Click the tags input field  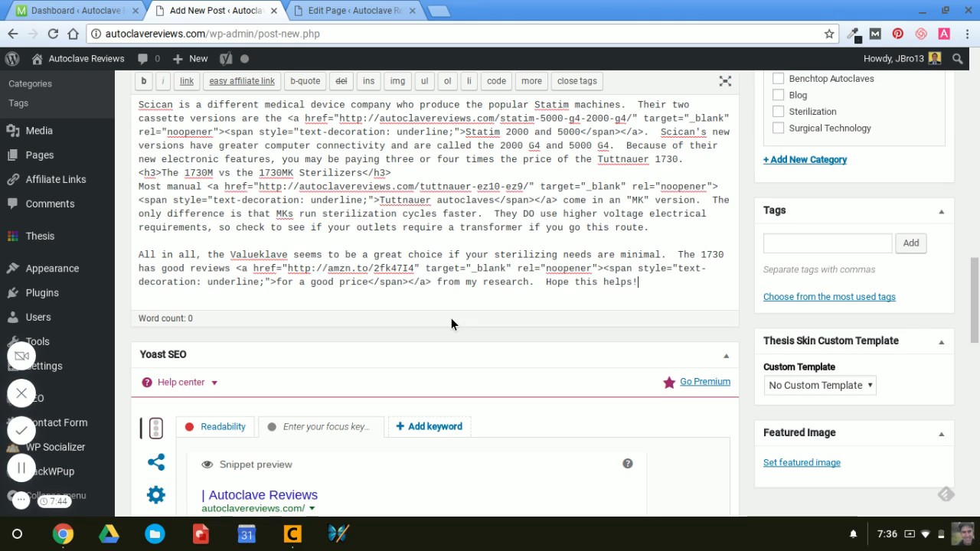(x=828, y=243)
